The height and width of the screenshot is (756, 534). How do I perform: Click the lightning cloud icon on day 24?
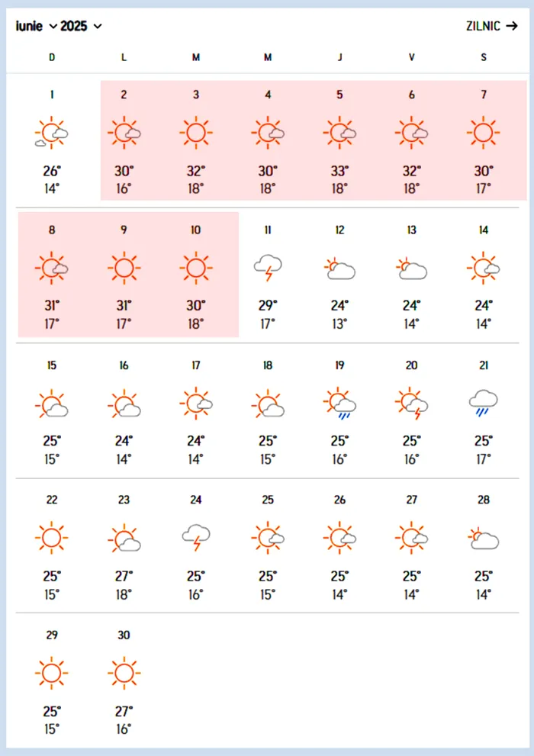[x=196, y=538]
